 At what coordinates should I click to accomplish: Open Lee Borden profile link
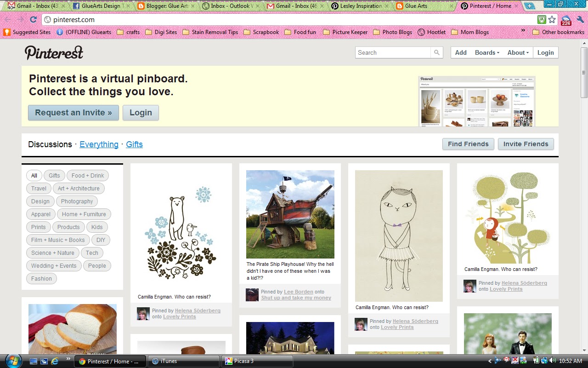click(x=299, y=292)
